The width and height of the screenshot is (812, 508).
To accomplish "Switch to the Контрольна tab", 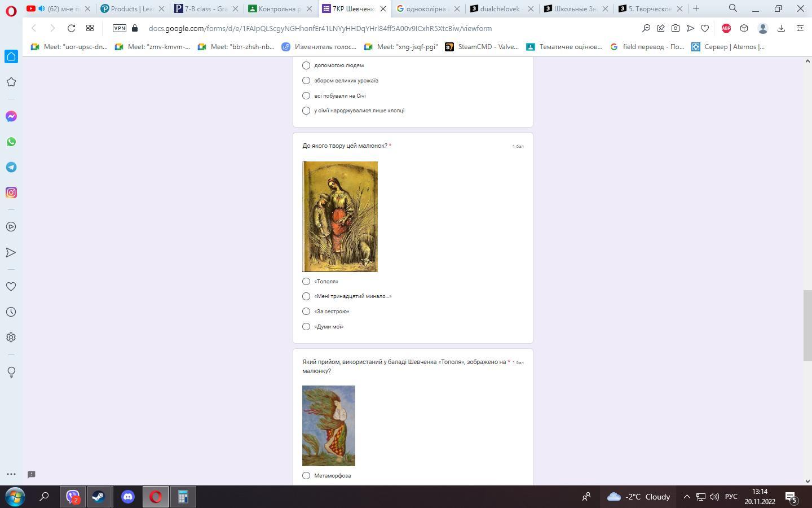I will (x=280, y=8).
